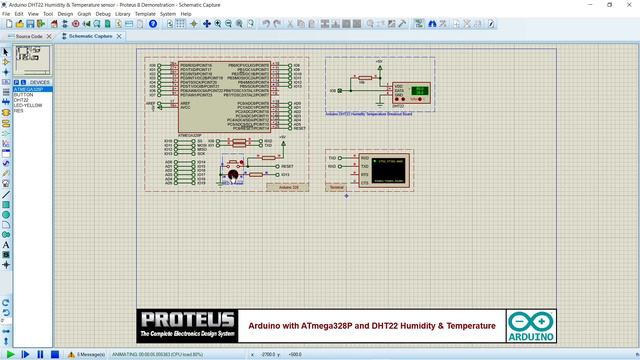640x360 pixels.
Task: Switch to the Schematic Capture tab
Action: (x=90, y=36)
